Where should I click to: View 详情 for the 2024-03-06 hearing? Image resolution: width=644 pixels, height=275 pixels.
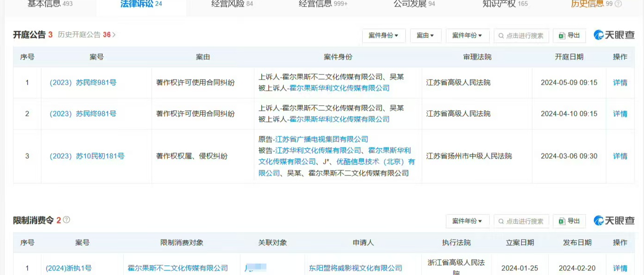click(x=620, y=156)
